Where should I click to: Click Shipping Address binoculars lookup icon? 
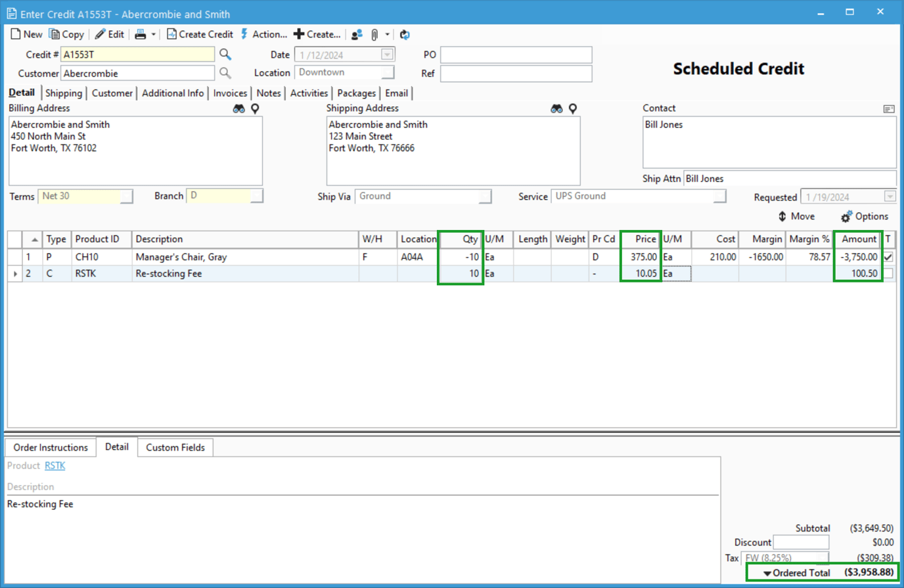pyautogui.click(x=556, y=108)
